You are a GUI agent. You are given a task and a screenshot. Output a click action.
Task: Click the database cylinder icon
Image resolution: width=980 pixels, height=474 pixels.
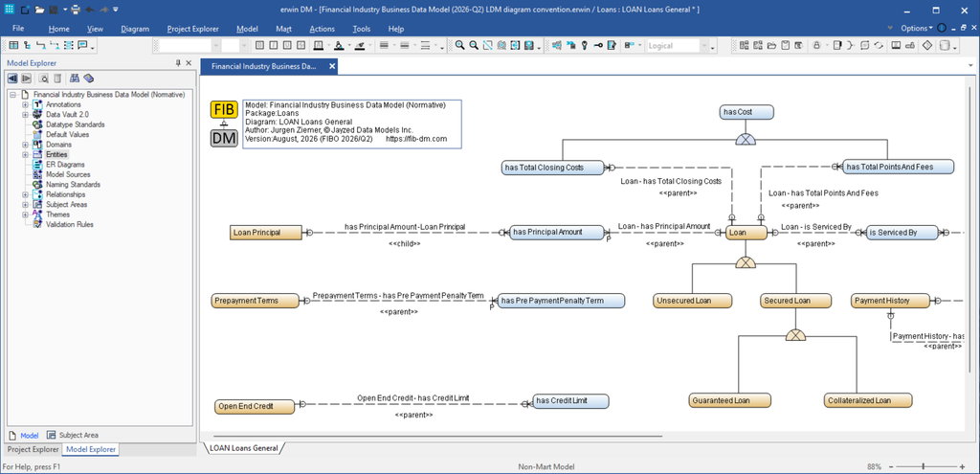(945, 45)
